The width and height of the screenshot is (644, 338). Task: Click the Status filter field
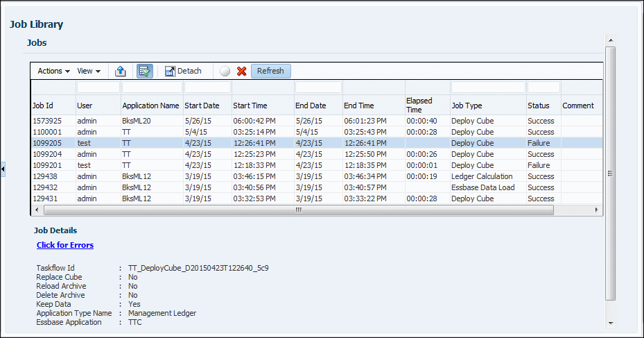click(543, 87)
